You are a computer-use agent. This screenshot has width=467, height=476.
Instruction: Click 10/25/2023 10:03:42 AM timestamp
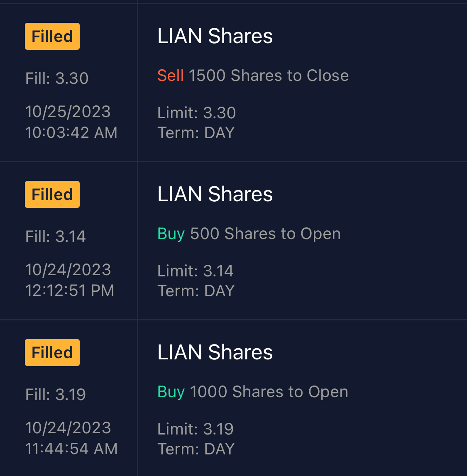click(x=71, y=122)
